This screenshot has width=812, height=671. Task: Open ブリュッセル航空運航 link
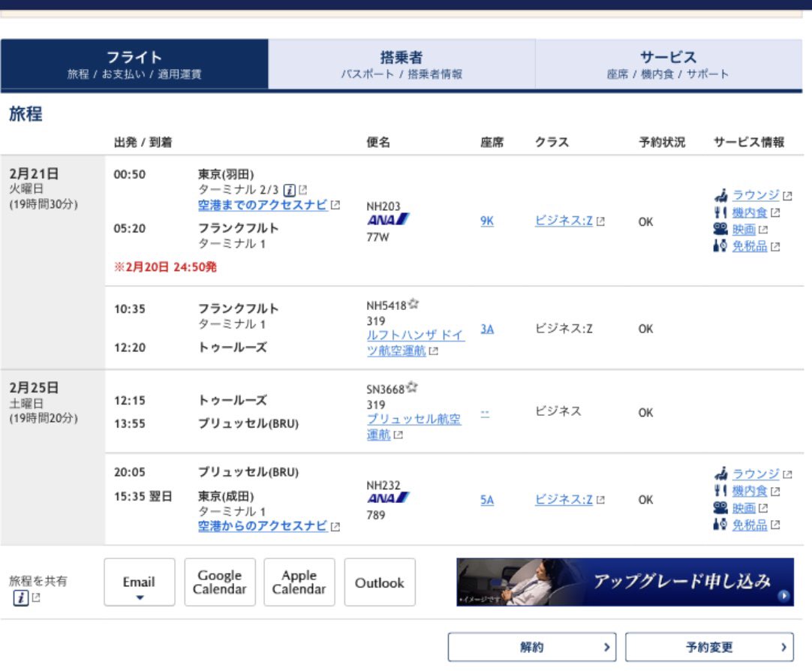coord(414,426)
